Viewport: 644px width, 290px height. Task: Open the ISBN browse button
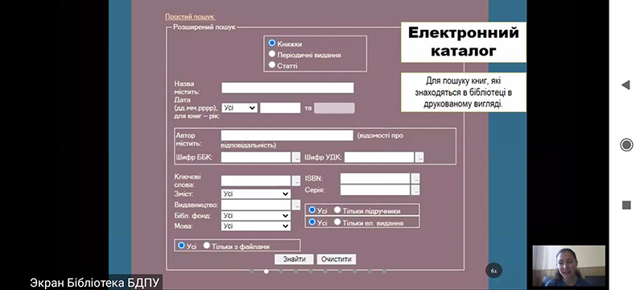(x=415, y=179)
